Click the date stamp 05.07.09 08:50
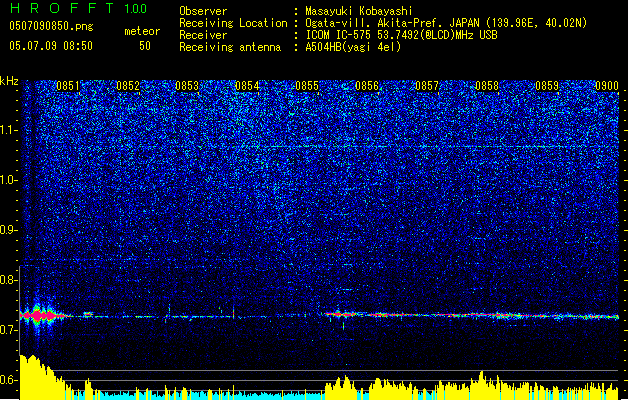 point(51,46)
